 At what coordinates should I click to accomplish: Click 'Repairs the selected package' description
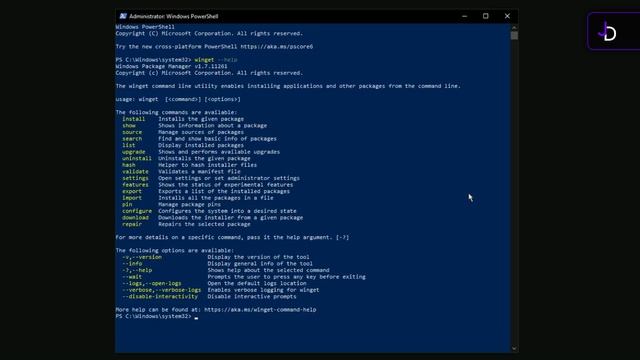click(204, 224)
